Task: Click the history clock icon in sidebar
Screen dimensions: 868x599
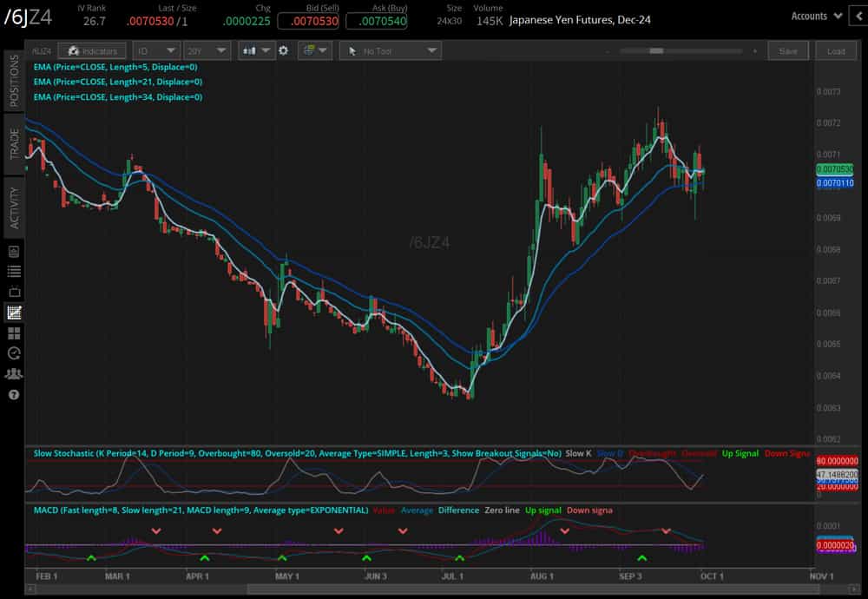Action: (14, 353)
